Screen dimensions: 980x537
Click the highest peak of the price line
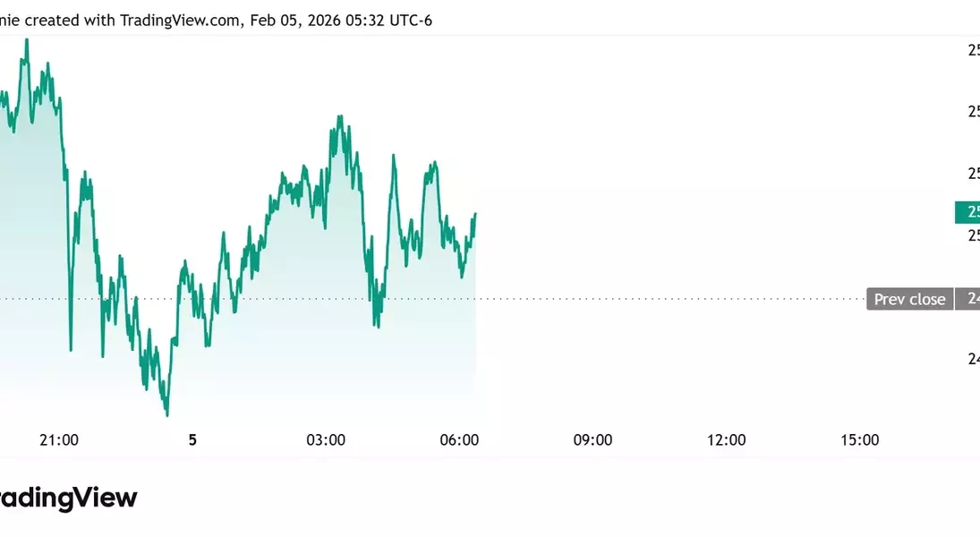coord(27,39)
